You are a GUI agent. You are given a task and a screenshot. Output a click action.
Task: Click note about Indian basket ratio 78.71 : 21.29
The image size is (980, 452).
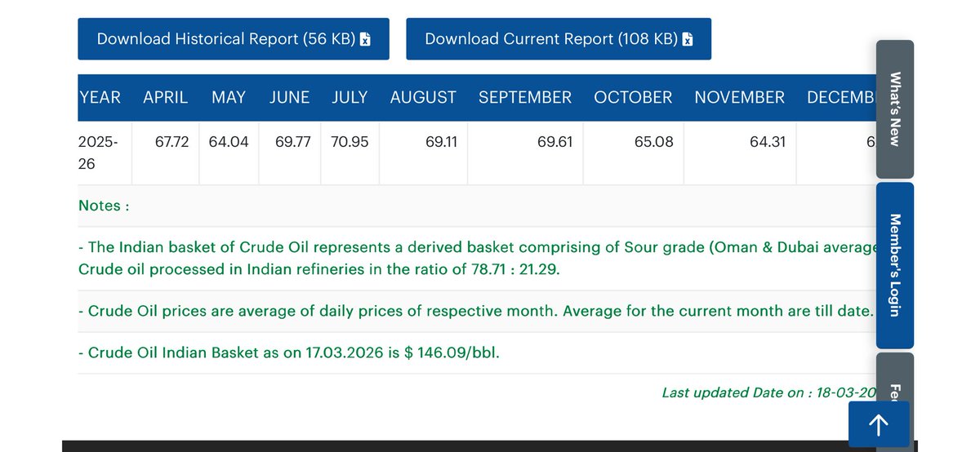pyautogui.click(x=478, y=258)
